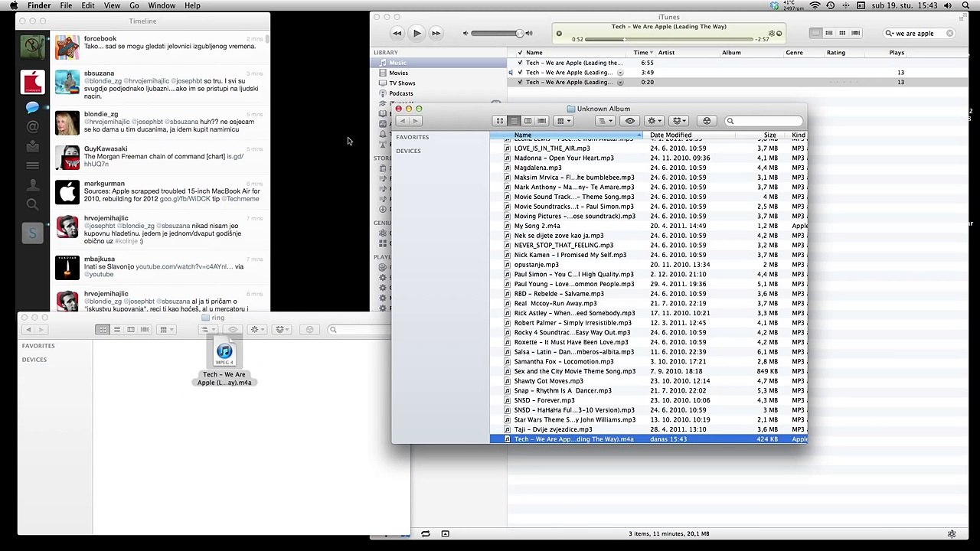Click the Burn icon in Unknown Album window
Viewport: 980px width, 551px height.
[707, 121]
